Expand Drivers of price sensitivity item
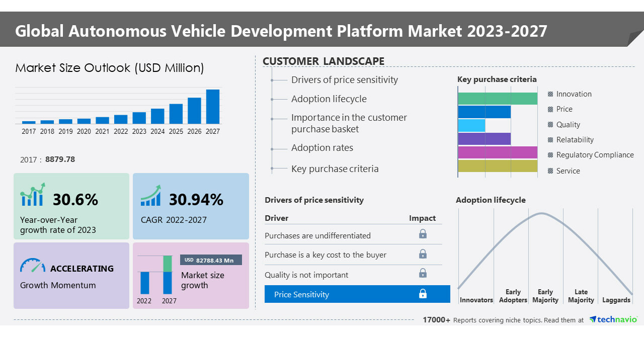644x337 pixels. (344, 80)
